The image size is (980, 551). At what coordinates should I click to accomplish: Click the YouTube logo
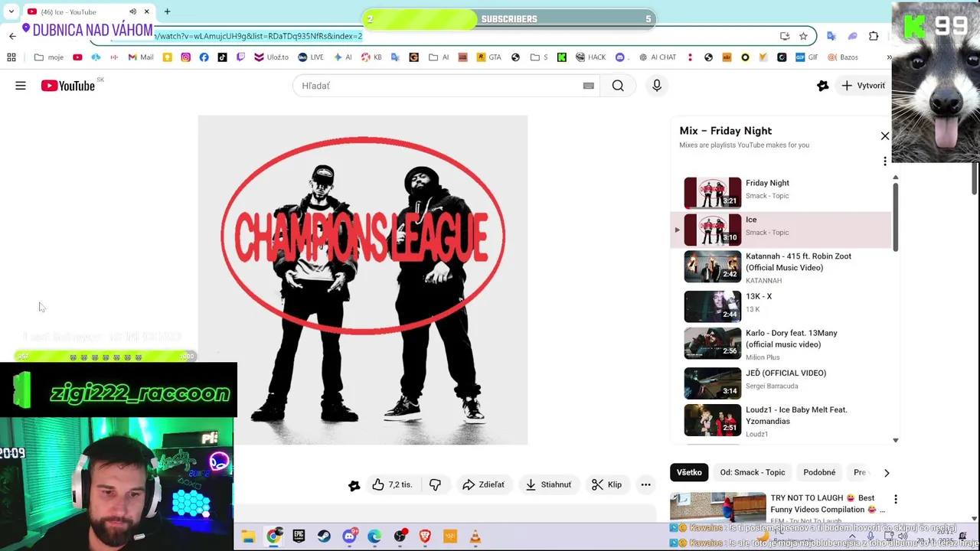pos(68,86)
